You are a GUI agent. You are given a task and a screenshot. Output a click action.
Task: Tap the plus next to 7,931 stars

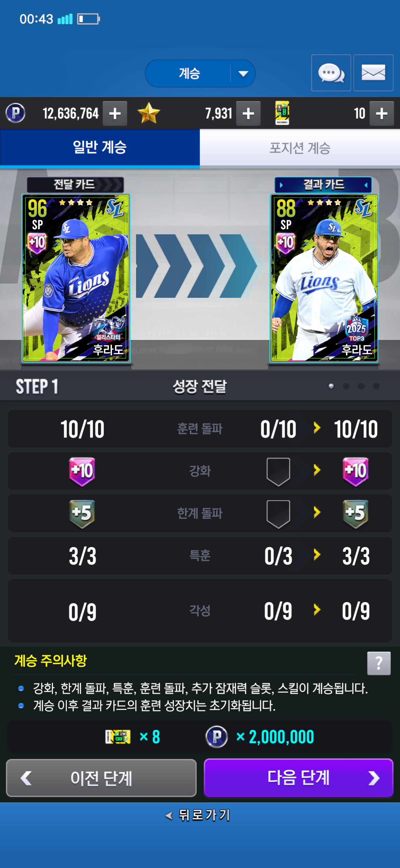click(x=248, y=113)
